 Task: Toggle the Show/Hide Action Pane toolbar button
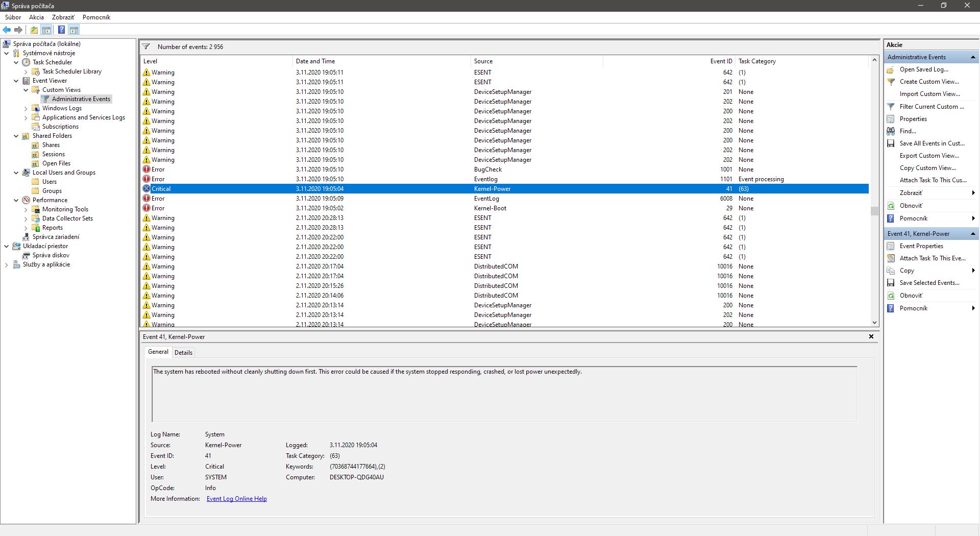[74, 30]
